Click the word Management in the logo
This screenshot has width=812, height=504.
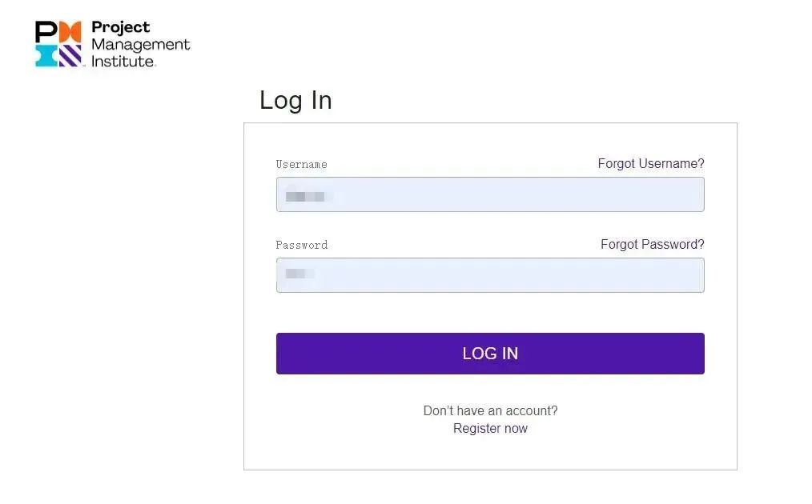(x=140, y=44)
